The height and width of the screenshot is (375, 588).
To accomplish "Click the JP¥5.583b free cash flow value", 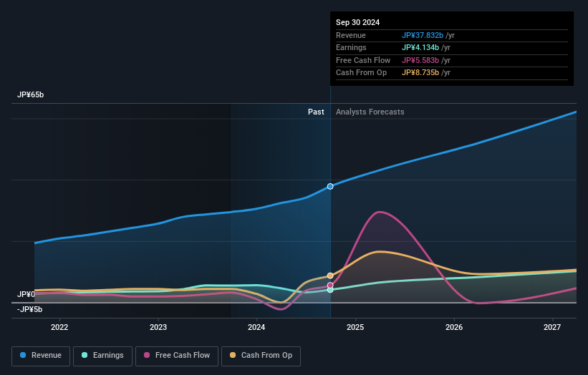I will [x=420, y=60].
